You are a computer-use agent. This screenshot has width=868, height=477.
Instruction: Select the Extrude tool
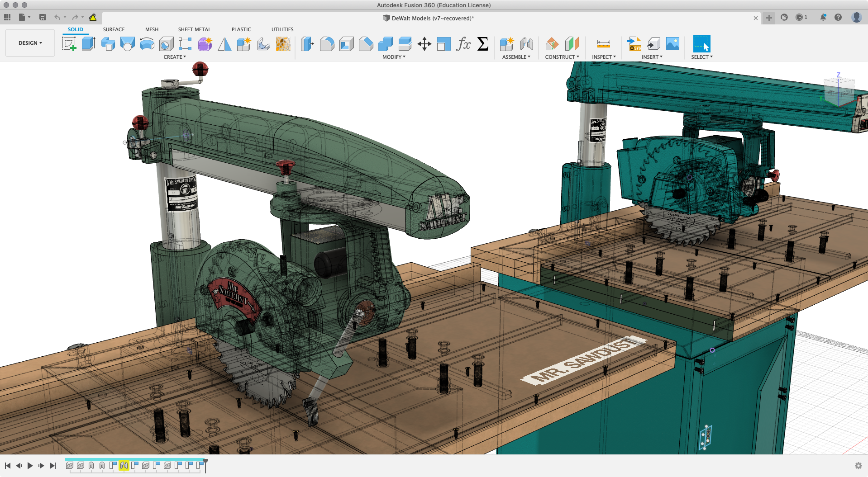(88, 44)
